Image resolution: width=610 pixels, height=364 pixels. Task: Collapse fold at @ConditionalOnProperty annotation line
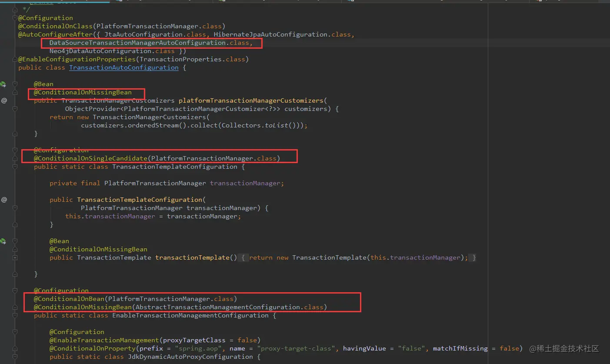click(15, 348)
